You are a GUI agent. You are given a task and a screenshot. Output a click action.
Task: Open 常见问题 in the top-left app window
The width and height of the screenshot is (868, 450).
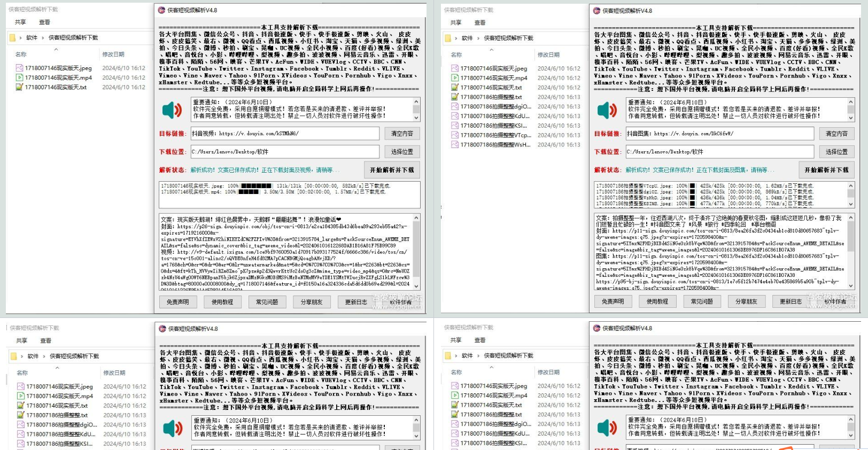pyautogui.click(x=267, y=302)
